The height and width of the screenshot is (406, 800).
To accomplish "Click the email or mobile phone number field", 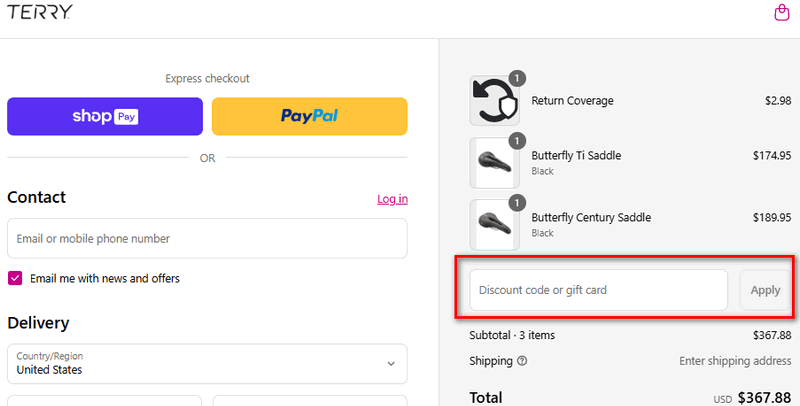I will [207, 239].
